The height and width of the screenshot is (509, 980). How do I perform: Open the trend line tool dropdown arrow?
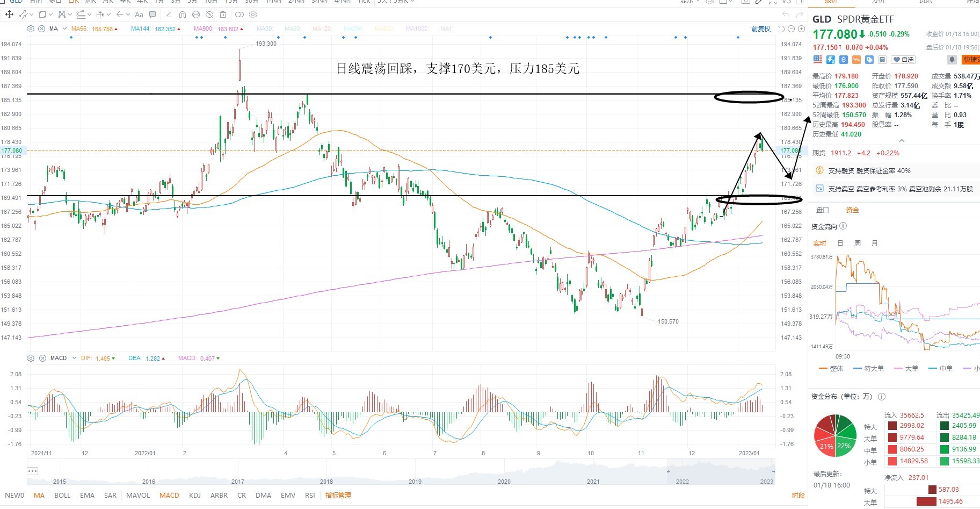(31, 15)
